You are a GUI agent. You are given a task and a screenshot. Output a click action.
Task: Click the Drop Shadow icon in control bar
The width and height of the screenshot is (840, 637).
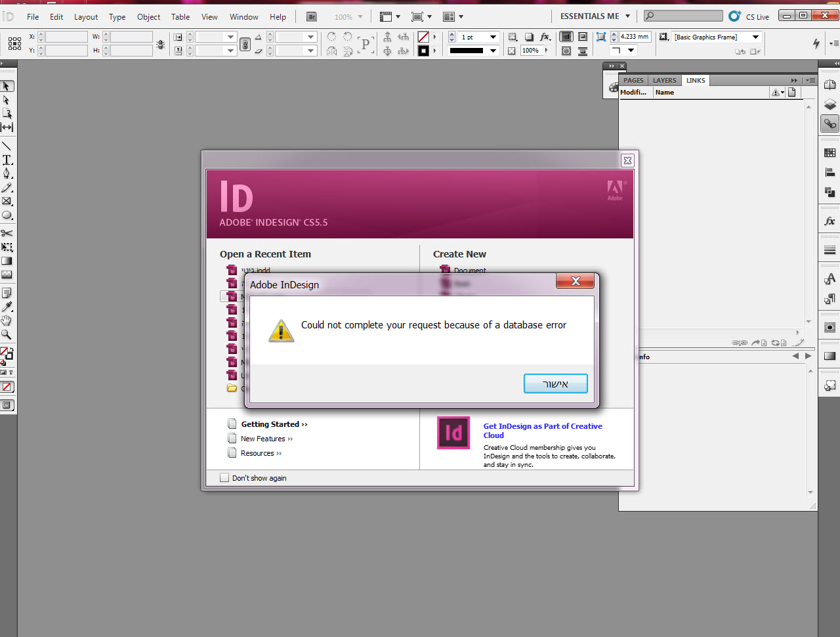pyautogui.click(x=529, y=37)
